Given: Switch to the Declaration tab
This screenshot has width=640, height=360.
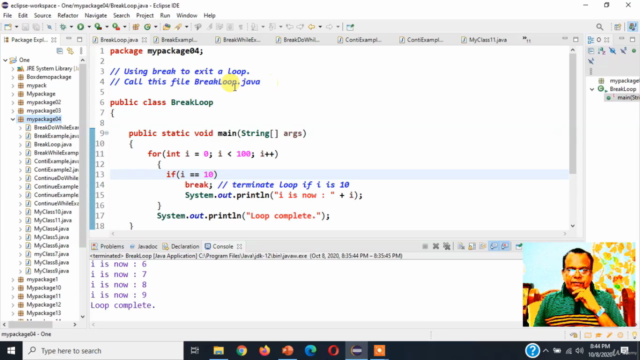Looking at the screenshot, I should coord(181,247).
